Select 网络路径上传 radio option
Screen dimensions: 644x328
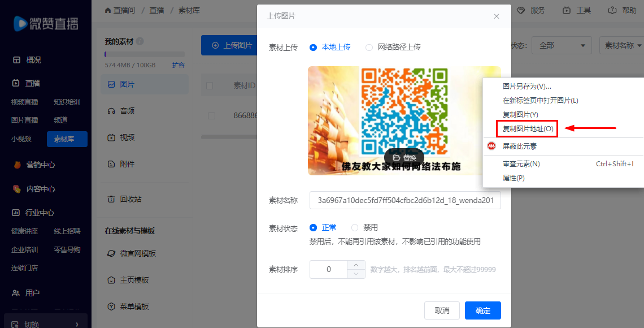(393, 48)
